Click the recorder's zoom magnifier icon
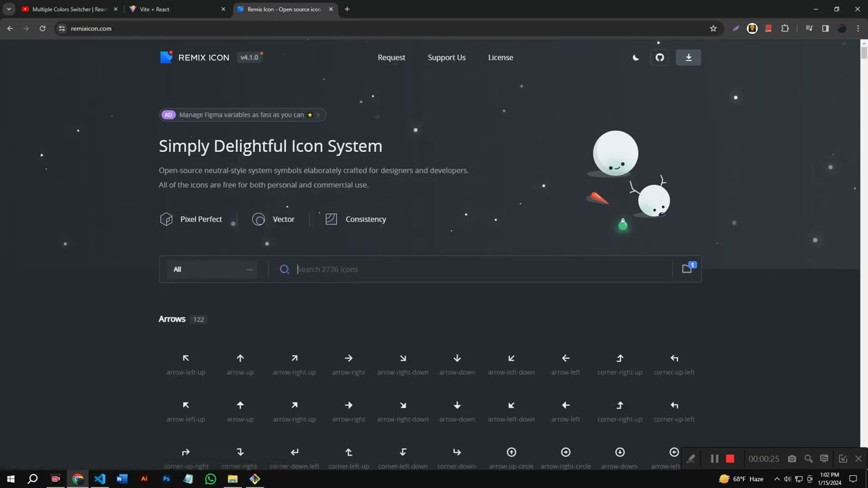The width and height of the screenshot is (868, 488). (808, 459)
